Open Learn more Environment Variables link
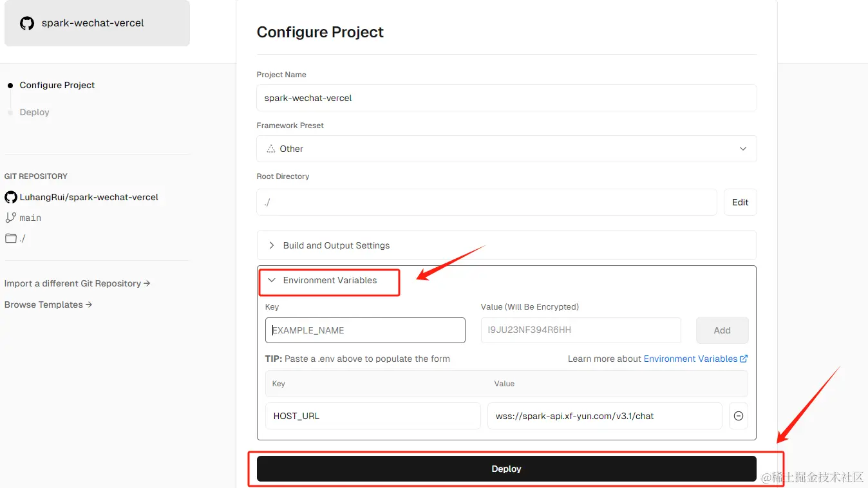Screen dimensions: 868x488 tap(695, 359)
